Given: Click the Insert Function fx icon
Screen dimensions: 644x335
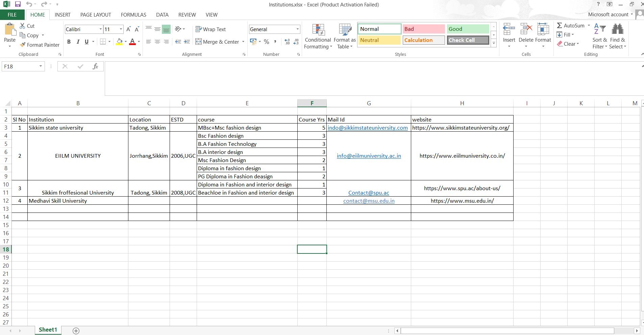Looking at the screenshot, I should coord(95,66).
